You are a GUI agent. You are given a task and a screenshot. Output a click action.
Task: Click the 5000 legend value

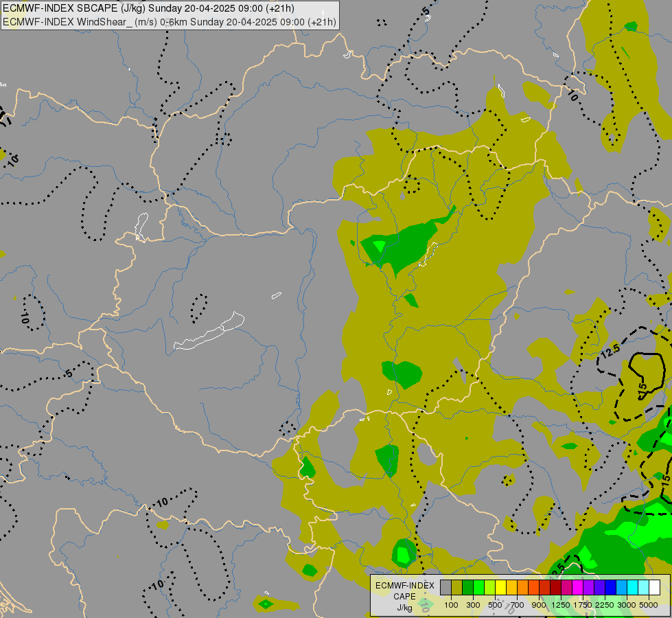649,605
